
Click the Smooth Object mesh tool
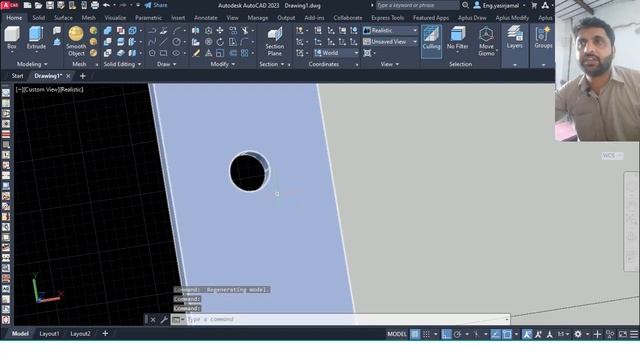point(76,41)
